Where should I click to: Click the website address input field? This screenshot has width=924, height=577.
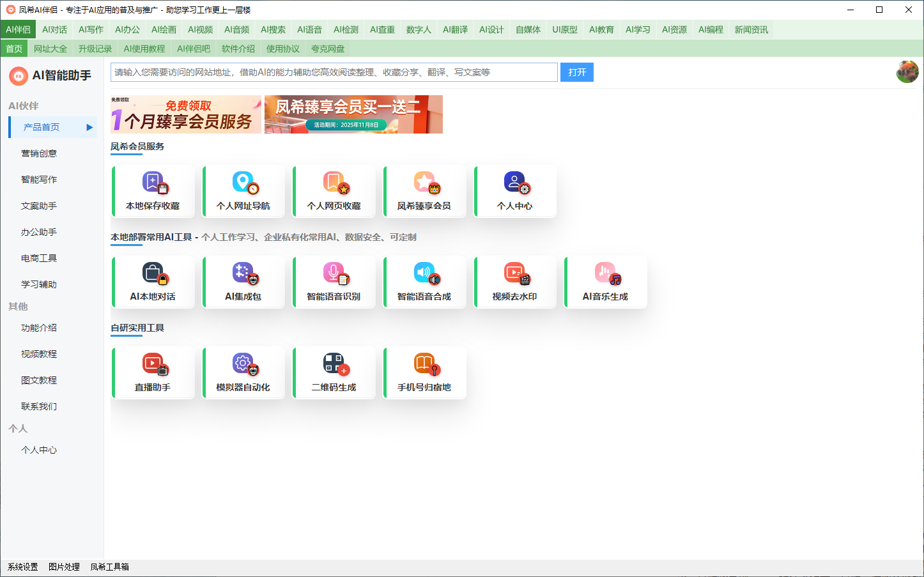coord(334,72)
